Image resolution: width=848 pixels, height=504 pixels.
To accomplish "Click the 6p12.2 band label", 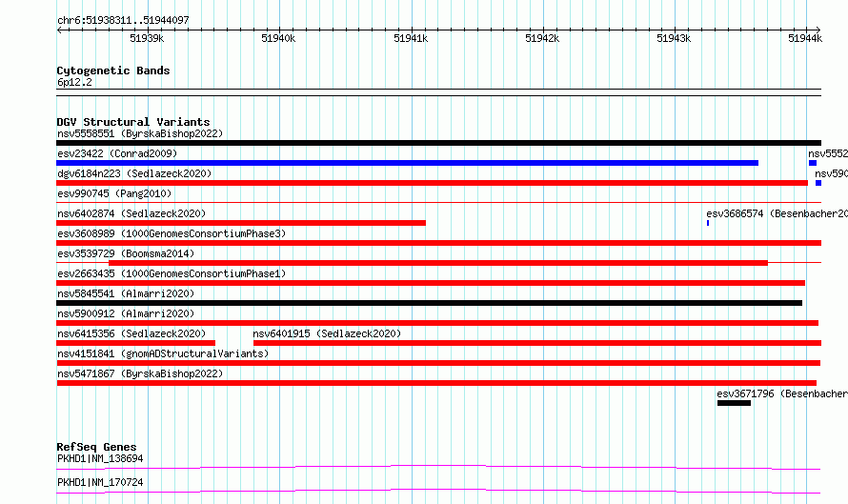I will (74, 82).
